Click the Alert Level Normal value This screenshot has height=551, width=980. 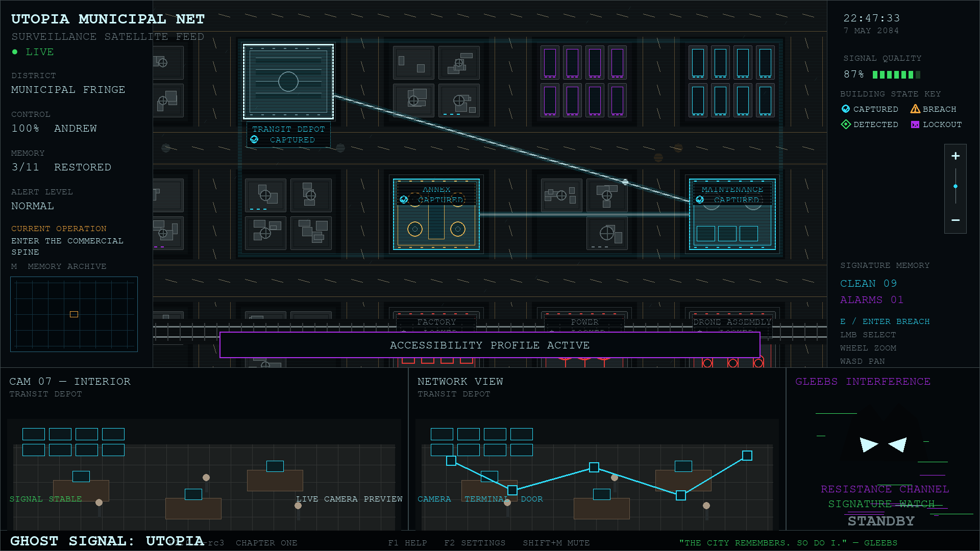point(33,206)
